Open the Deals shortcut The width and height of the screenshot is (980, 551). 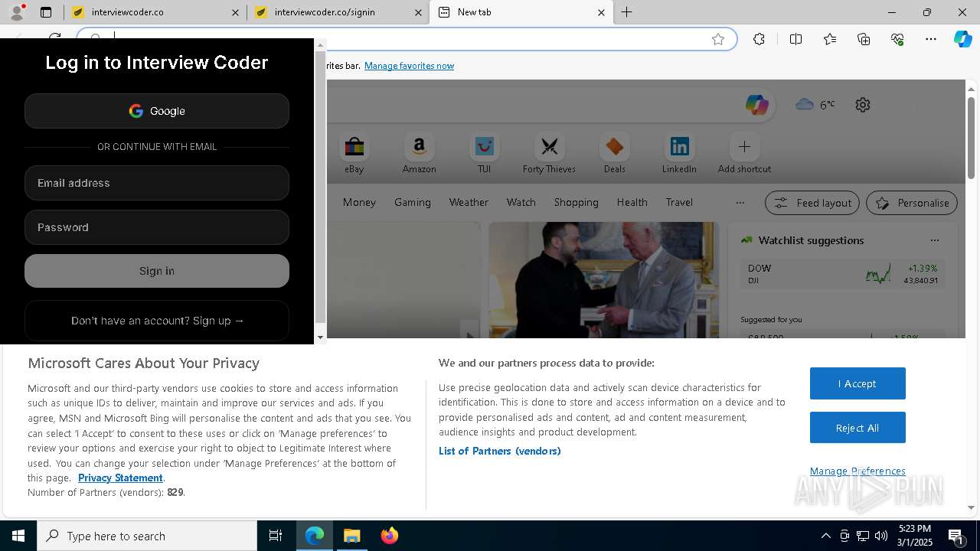tap(614, 153)
